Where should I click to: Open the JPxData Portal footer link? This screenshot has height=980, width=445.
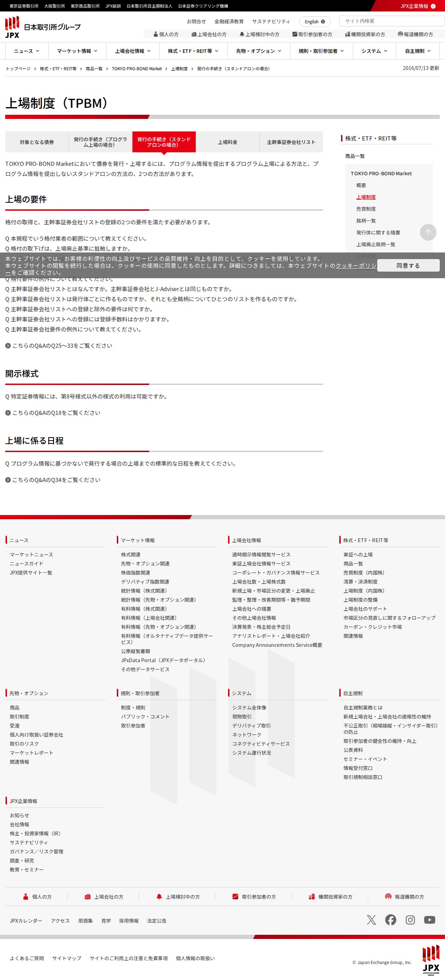pos(163,660)
